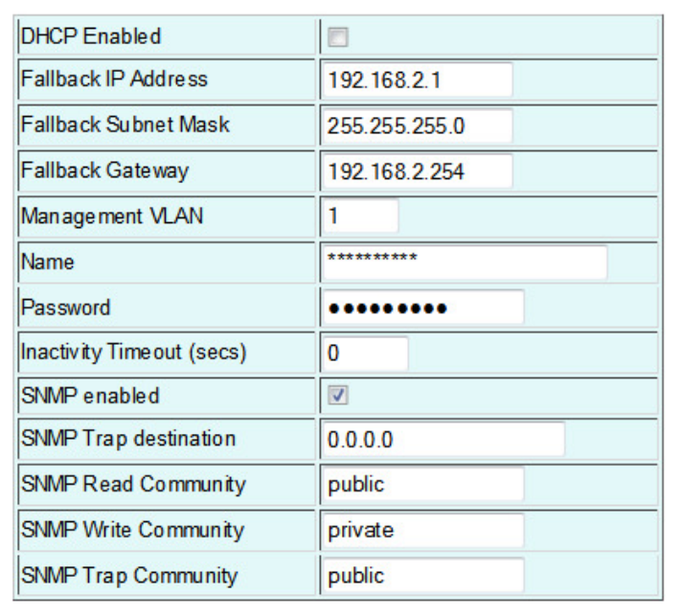Focus the Fallback Subnet Mask field
This screenshot has height=616, width=682.
417,125
